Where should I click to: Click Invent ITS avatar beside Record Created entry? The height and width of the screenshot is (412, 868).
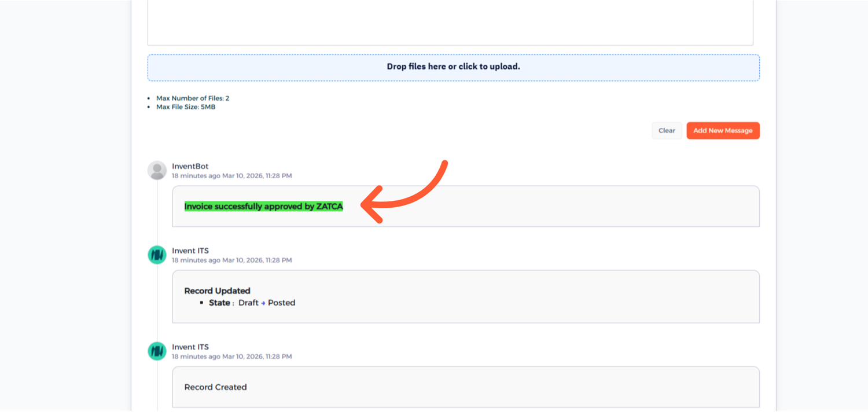click(157, 351)
